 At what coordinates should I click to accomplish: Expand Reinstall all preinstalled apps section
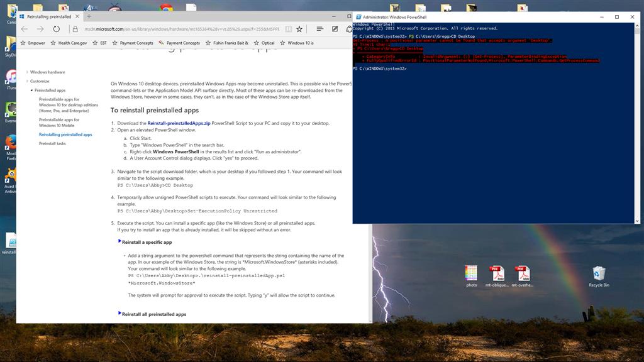tap(119, 314)
